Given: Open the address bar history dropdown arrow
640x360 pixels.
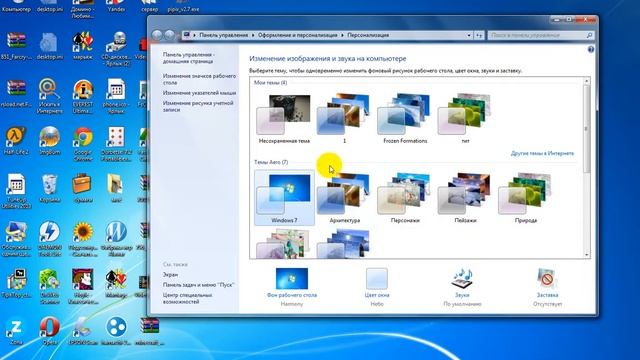Looking at the screenshot, I should click(469, 36).
